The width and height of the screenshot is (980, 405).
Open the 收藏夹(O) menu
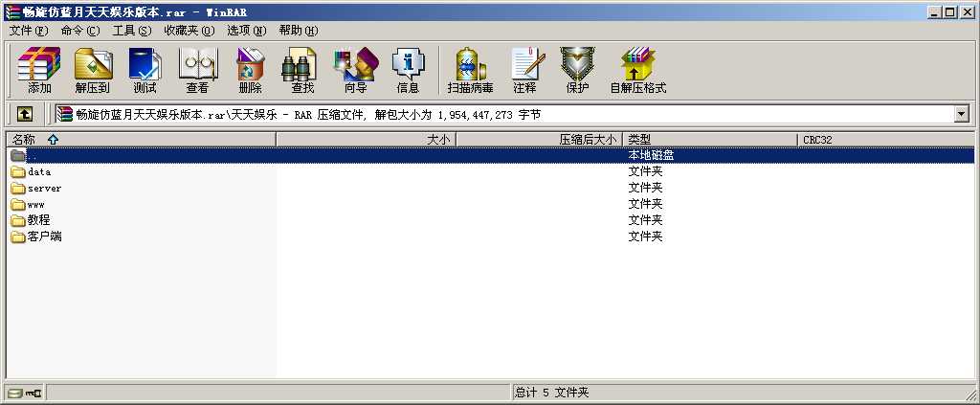point(189,30)
